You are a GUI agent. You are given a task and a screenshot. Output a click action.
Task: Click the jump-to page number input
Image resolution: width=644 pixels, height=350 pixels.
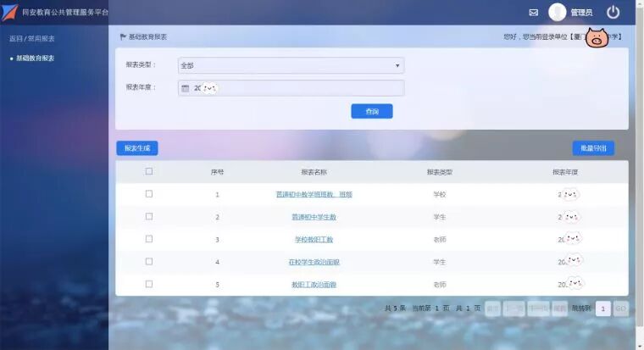coord(603,308)
